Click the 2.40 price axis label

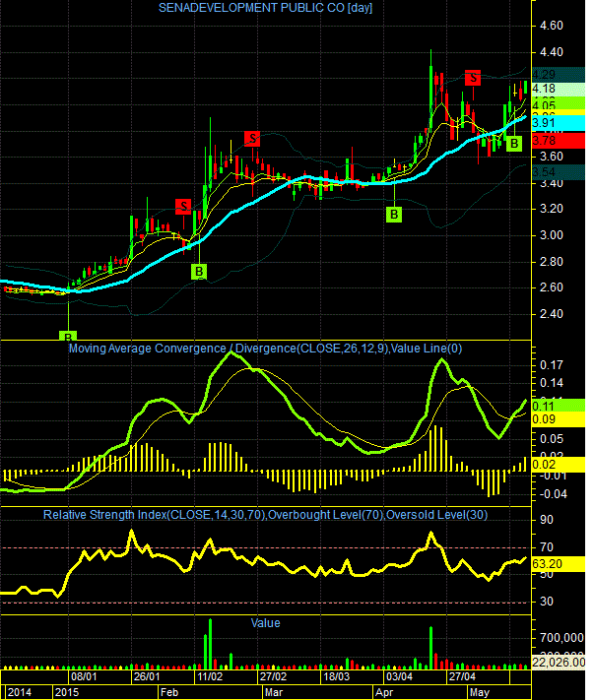point(551,314)
